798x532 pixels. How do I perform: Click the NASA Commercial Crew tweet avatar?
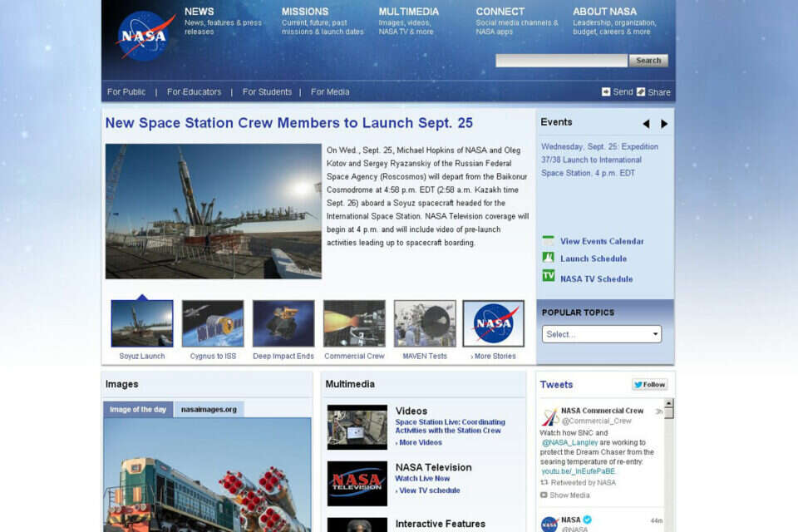click(549, 416)
